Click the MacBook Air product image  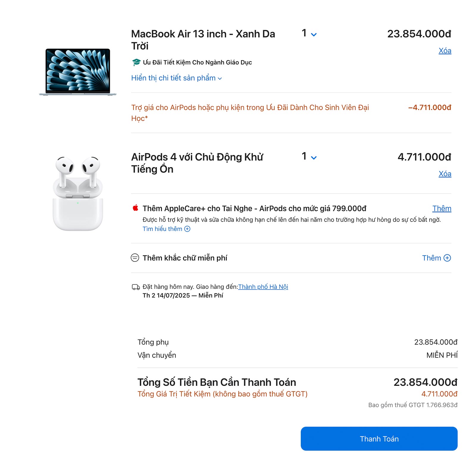pyautogui.click(x=78, y=72)
